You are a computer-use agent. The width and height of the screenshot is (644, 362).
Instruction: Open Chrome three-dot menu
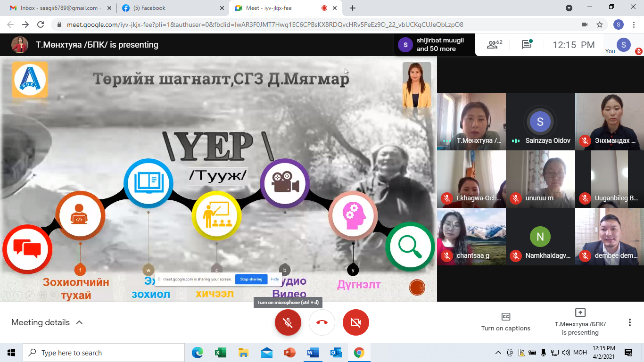634,25
